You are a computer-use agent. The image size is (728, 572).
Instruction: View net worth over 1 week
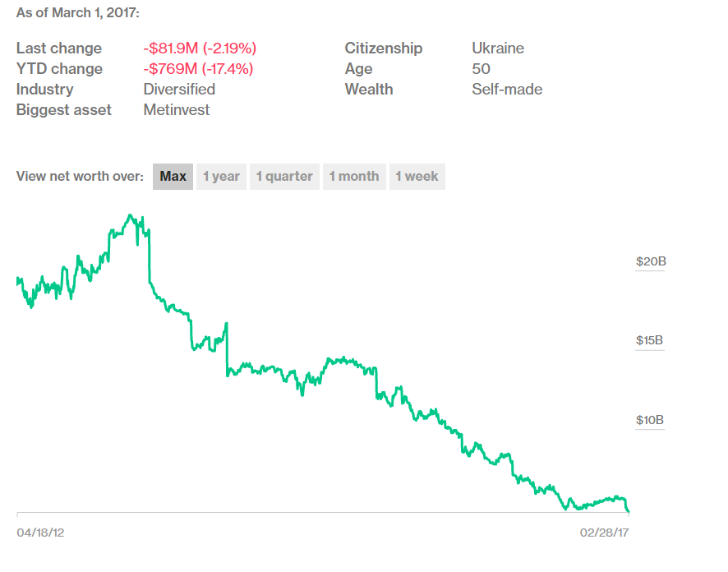click(x=417, y=176)
